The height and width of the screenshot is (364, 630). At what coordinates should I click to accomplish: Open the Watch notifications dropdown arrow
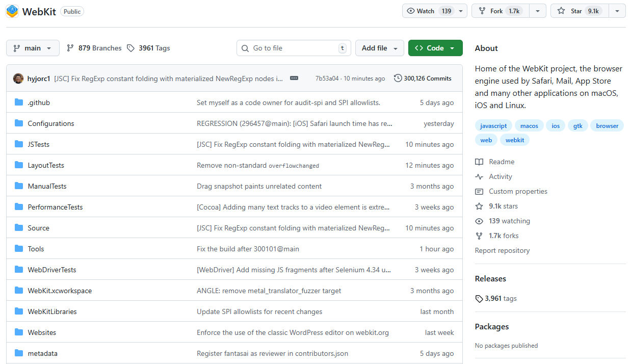[461, 11]
